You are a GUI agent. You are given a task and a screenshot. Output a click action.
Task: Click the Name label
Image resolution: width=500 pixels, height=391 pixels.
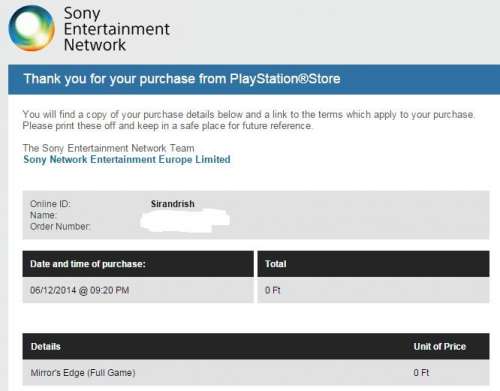click(x=43, y=215)
